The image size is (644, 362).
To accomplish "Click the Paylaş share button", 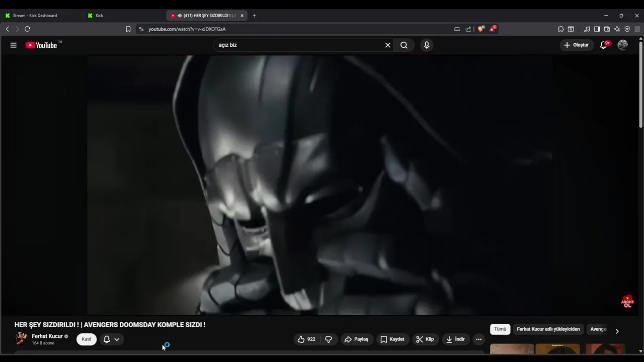I will tap(357, 339).
